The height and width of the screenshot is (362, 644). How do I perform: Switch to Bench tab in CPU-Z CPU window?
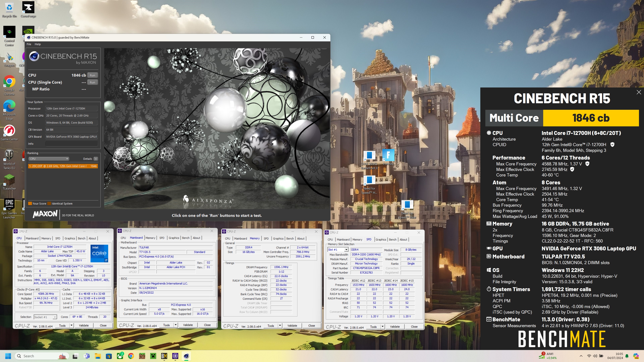(82, 238)
